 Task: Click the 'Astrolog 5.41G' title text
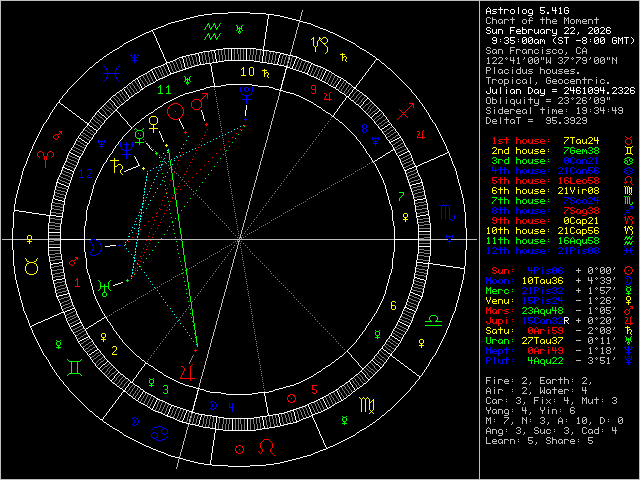click(527, 11)
